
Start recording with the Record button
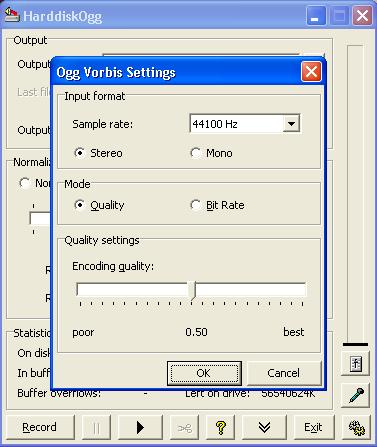(40, 427)
